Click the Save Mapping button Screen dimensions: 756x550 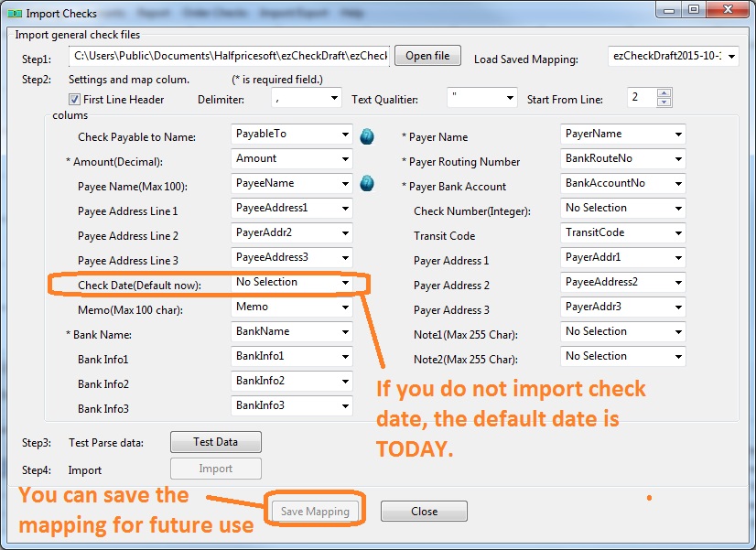click(315, 512)
